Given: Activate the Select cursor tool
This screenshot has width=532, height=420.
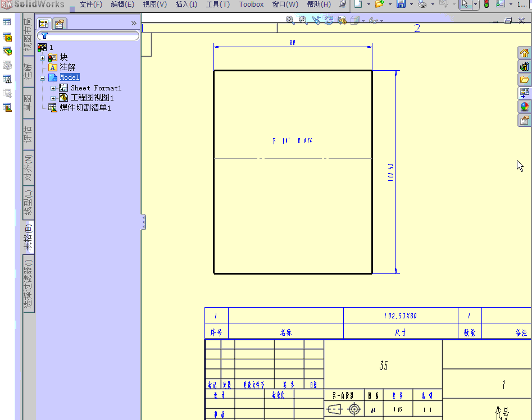Looking at the screenshot, I should click(465, 4).
